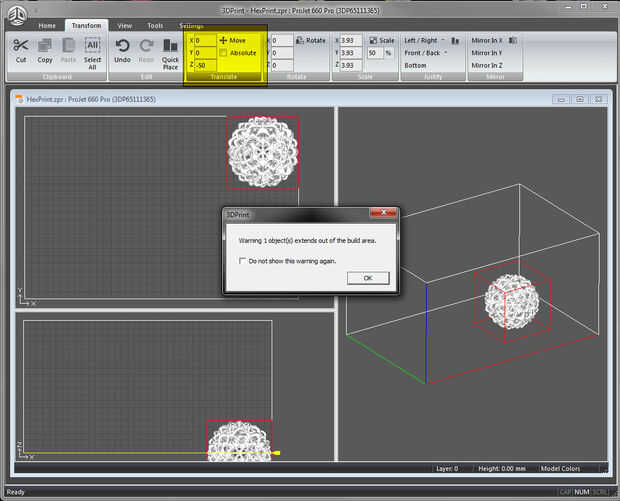Image resolution: width=620 pixels, height=501 pixels.
Task: Click the Rotate icon
Action: (300, 40)
